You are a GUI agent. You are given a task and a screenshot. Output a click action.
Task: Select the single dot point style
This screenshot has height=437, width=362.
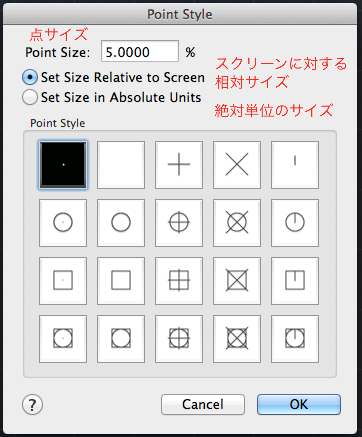pyautogui.click(x=63, y=165)
